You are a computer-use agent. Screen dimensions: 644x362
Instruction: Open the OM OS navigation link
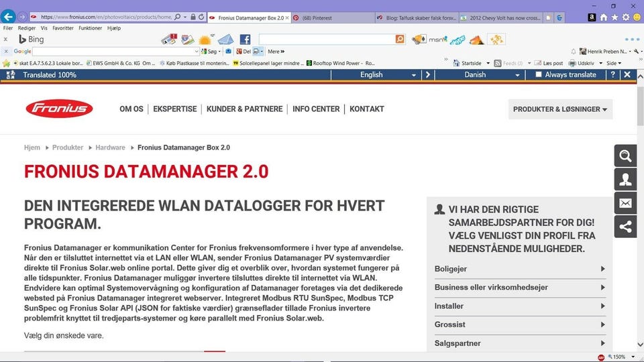click(131, 109)
